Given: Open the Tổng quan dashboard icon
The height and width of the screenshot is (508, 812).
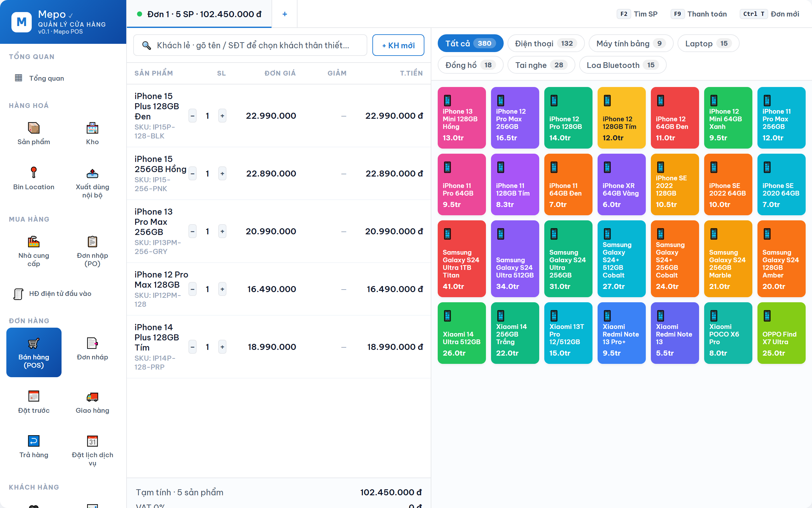Looking at the screenshot, I should [x=18, y=78].
